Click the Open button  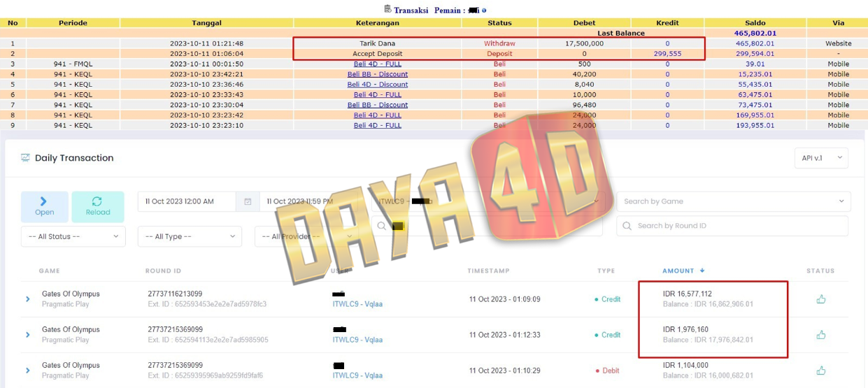click(x=44, y=206)
